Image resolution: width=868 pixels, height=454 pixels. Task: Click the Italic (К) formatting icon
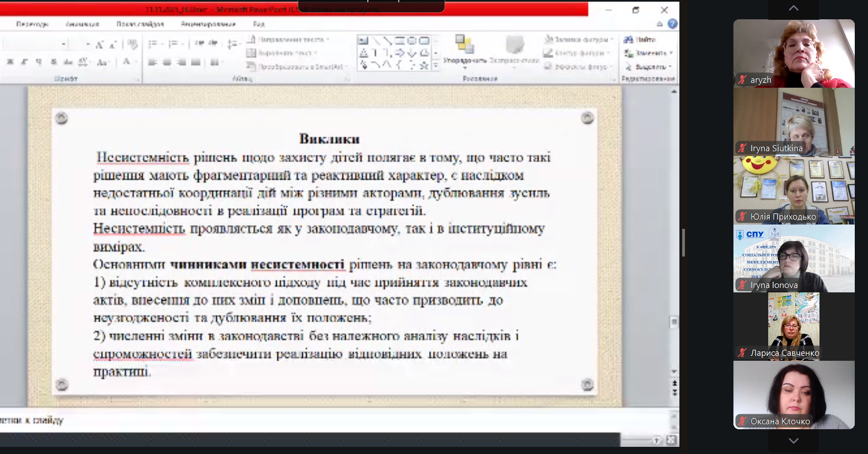[24, 62]
